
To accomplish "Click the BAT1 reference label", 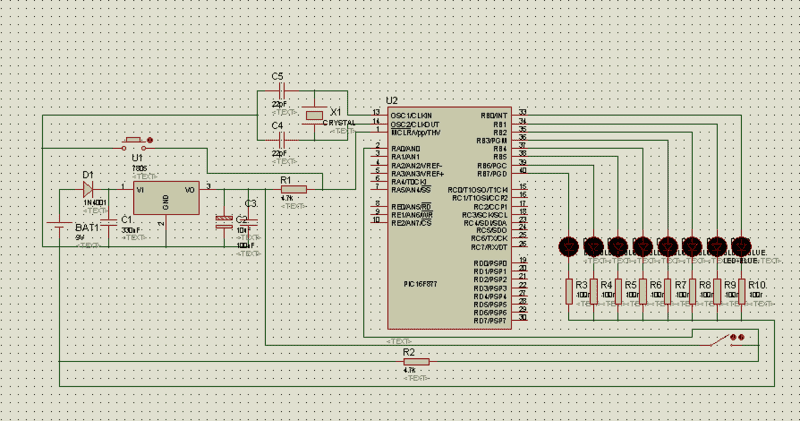I will tap(87, 228).
